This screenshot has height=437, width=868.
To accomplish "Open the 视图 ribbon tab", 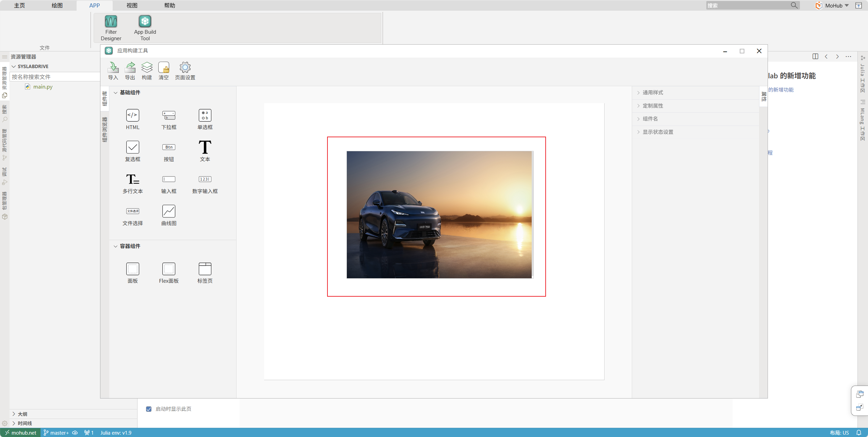I will pyautogui.click(x=132, y=5).
